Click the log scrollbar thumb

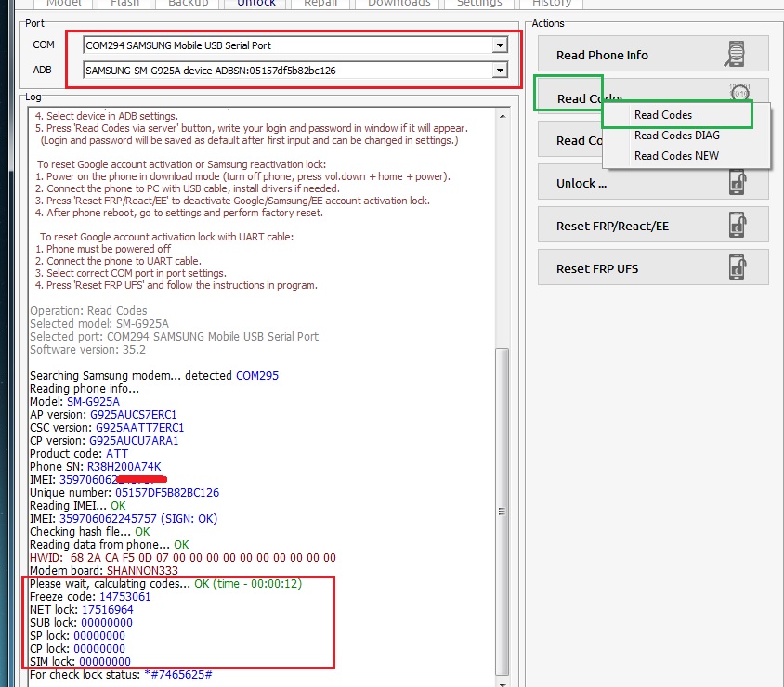click(502, 512)
